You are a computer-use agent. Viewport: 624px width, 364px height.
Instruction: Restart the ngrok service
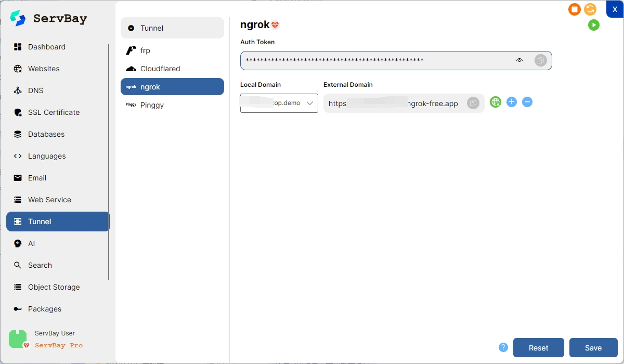point(590,9)
